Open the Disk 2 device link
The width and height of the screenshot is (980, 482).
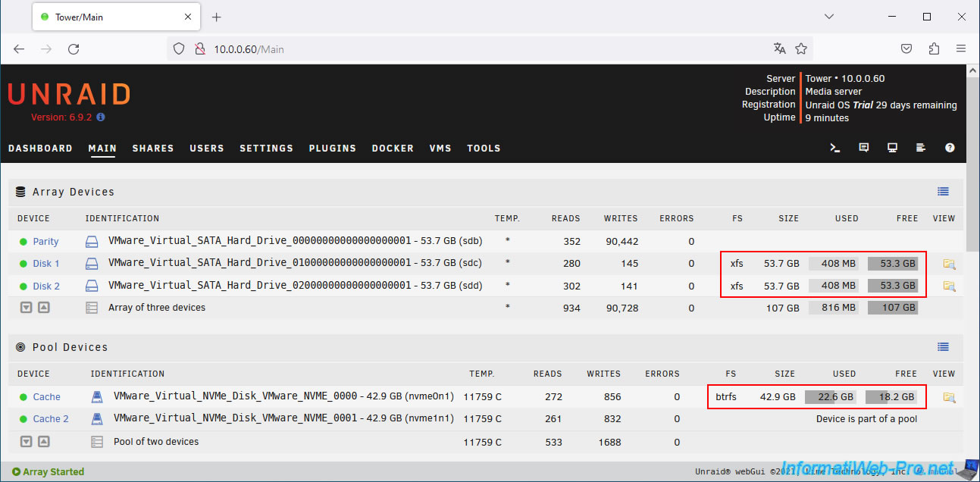click(46, 286)
